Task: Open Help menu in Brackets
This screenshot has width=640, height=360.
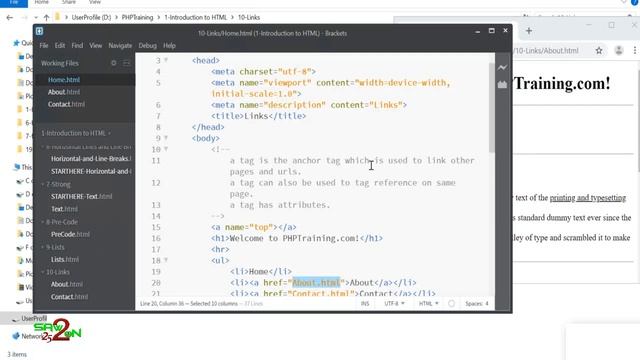Action: (x=169, y=45)
